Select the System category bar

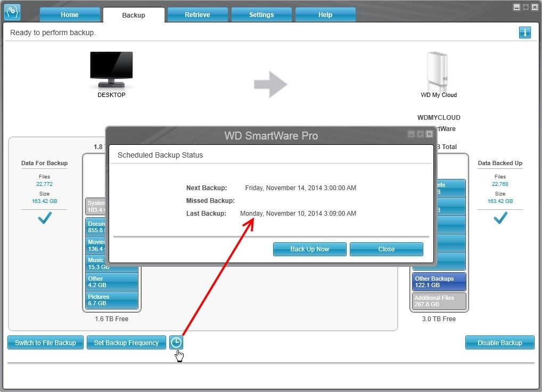pos(95,206)
